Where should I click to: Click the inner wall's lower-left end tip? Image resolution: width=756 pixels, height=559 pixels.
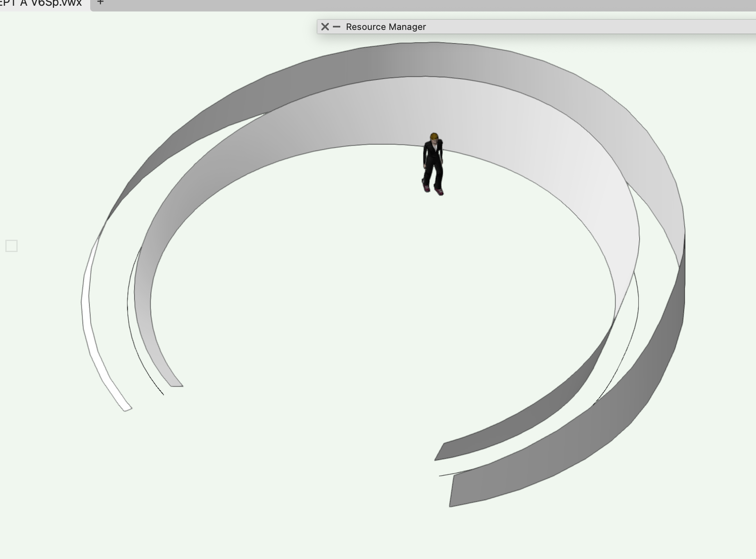(x=176, y=384)
